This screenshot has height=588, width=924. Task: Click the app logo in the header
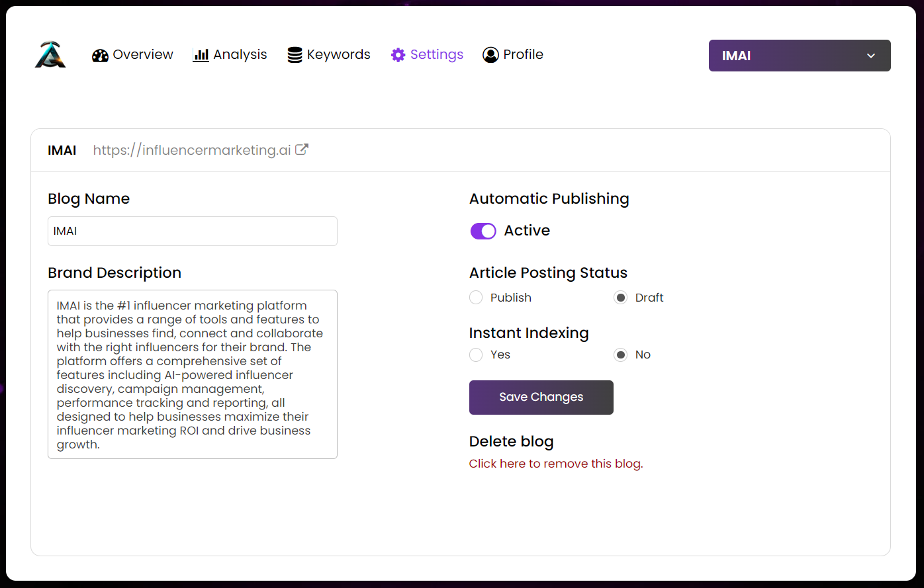[51, 54]
